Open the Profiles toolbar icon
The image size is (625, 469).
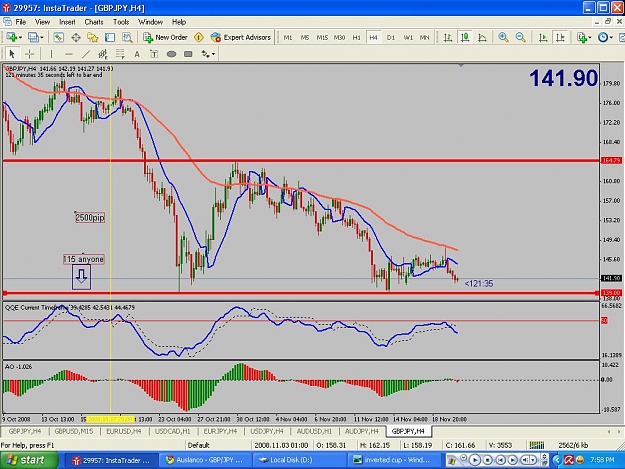[x=33, y=37]
